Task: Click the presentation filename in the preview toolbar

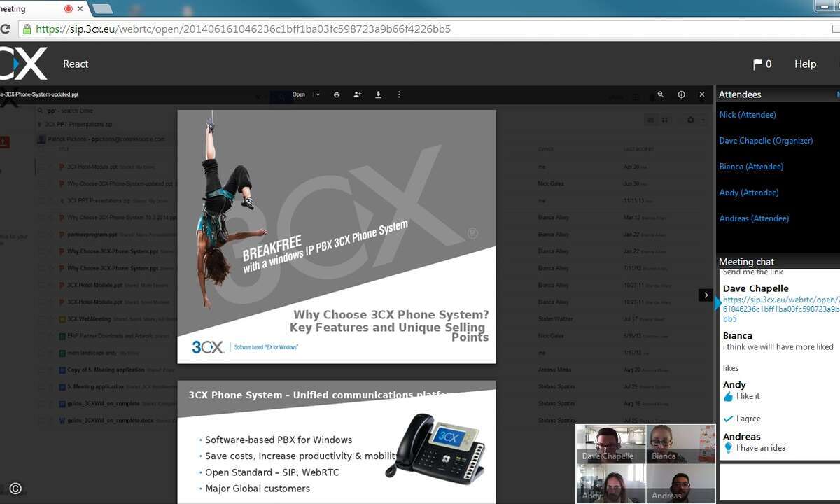Action: pos(39,94)
